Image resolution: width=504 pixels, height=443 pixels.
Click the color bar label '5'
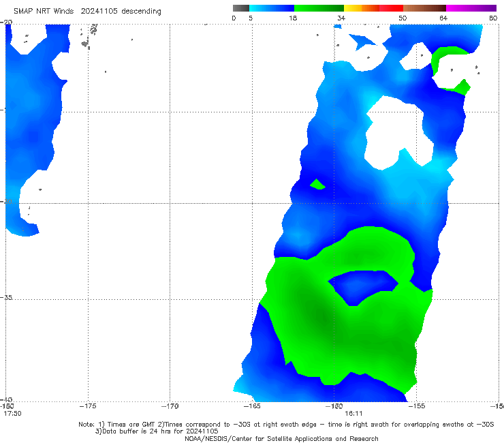point(251,18)
